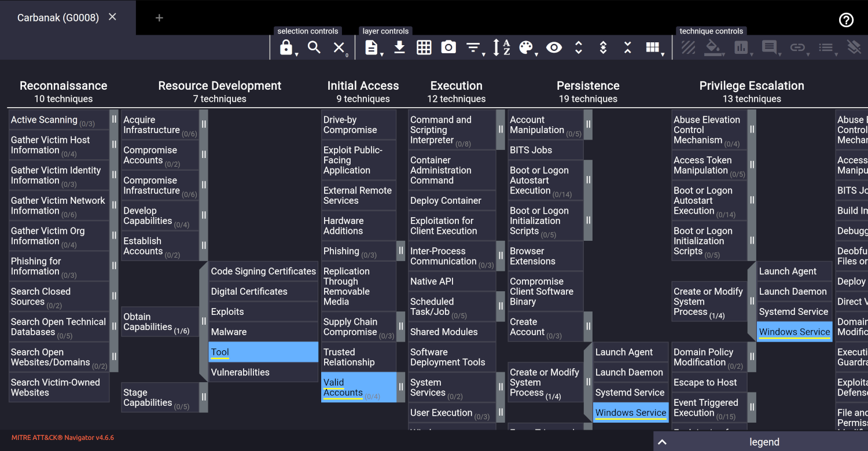Click the toggle state hatched icon
Image resolution: width=868 pixels, height=451 pixels.
(x=688, y=47)
